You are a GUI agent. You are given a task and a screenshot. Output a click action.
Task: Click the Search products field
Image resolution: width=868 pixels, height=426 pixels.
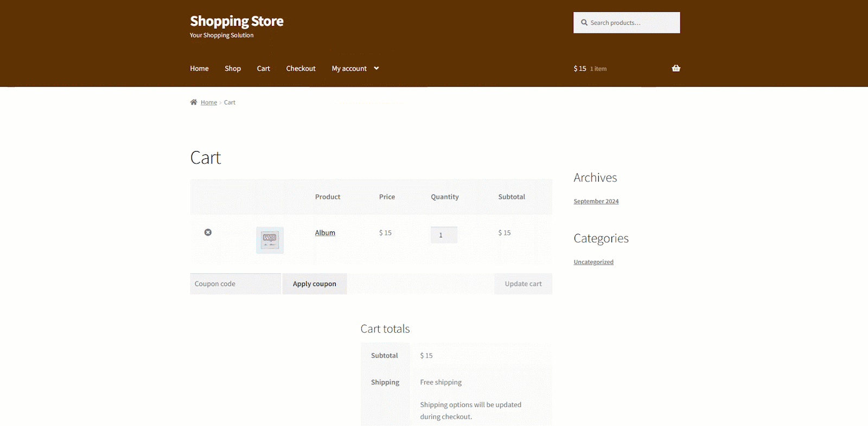point(632,23)
